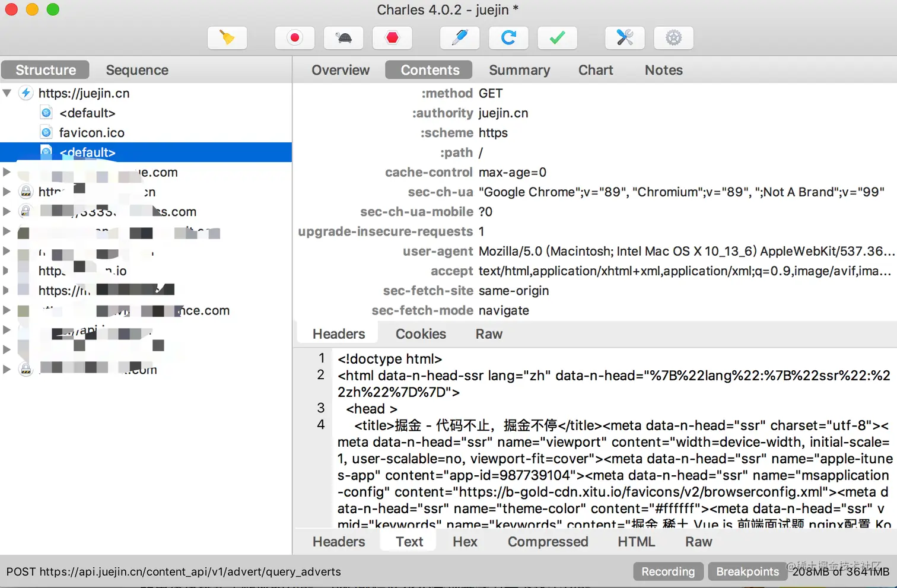Viewport: 897px width, 588px height.
Task: Click the cache-control max-age=0 row
Action: (595, 172)
